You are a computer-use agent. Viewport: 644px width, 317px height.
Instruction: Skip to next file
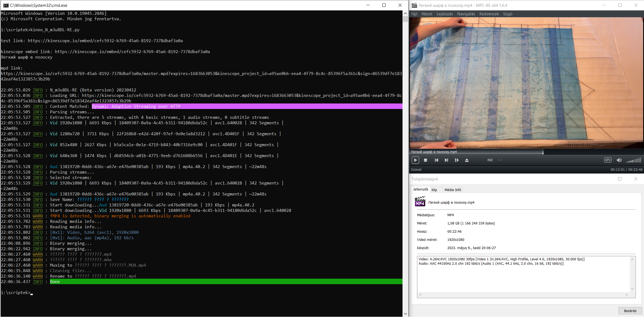pos(446,160)
